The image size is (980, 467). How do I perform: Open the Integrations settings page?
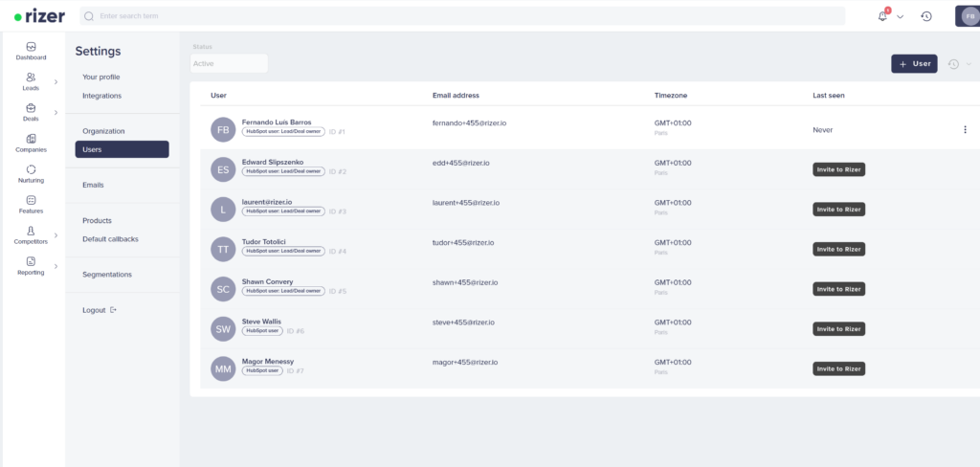coord(101,96)
